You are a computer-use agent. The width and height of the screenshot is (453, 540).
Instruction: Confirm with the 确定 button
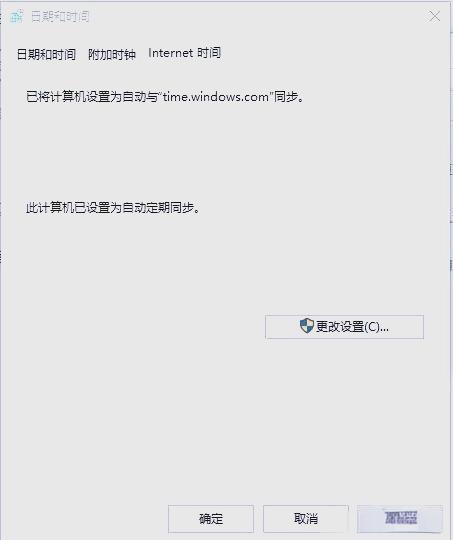pos(211,519)
